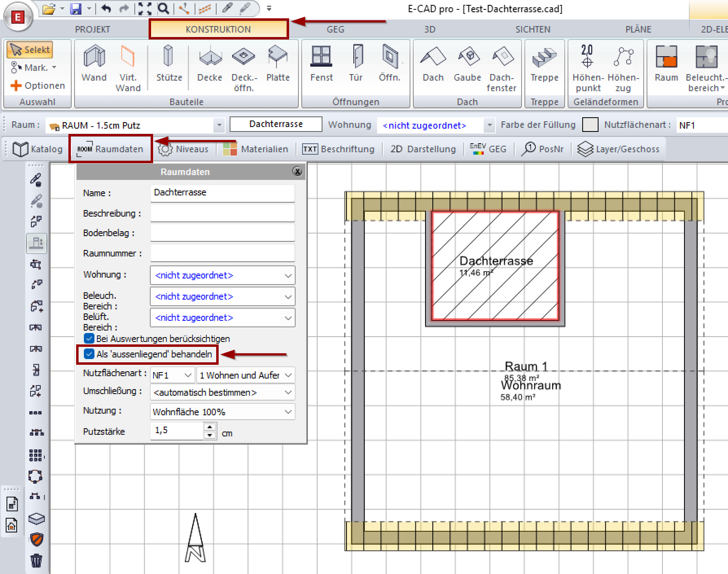Uncheck 'Bei Auswertungen berücksichtigen' checkbox

(x=89, y=339)
